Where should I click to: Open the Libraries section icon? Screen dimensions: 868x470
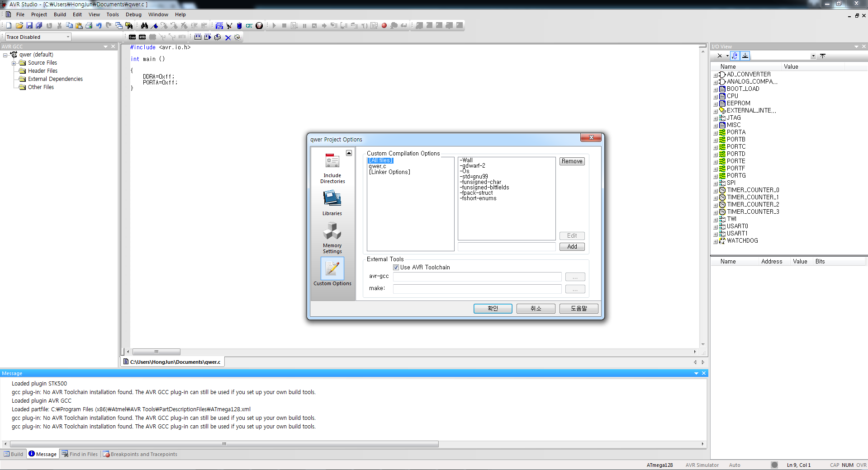click(332, 199)
